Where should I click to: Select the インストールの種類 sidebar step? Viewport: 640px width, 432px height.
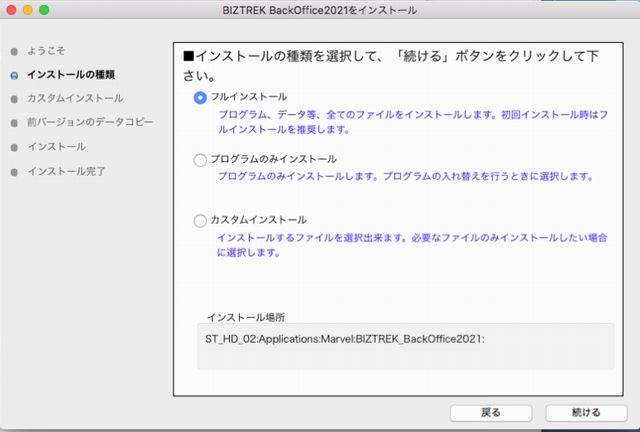(71, 75)
